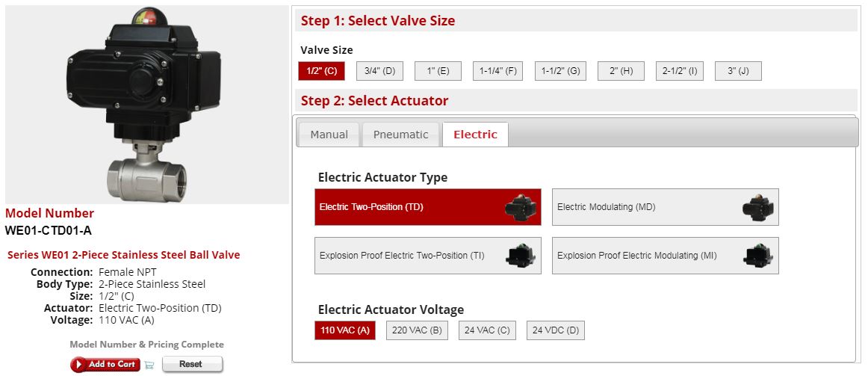Select Explosion Proof Electric Modulating (MI)

tap(666, 256)
